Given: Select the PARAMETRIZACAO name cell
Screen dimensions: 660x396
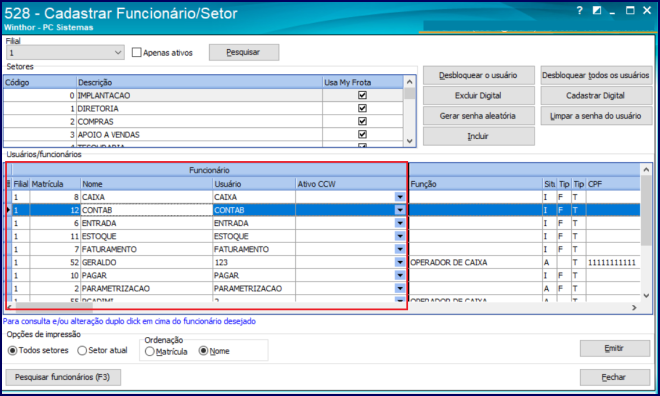Looking at the screenshot, I should tap(146, 288).
